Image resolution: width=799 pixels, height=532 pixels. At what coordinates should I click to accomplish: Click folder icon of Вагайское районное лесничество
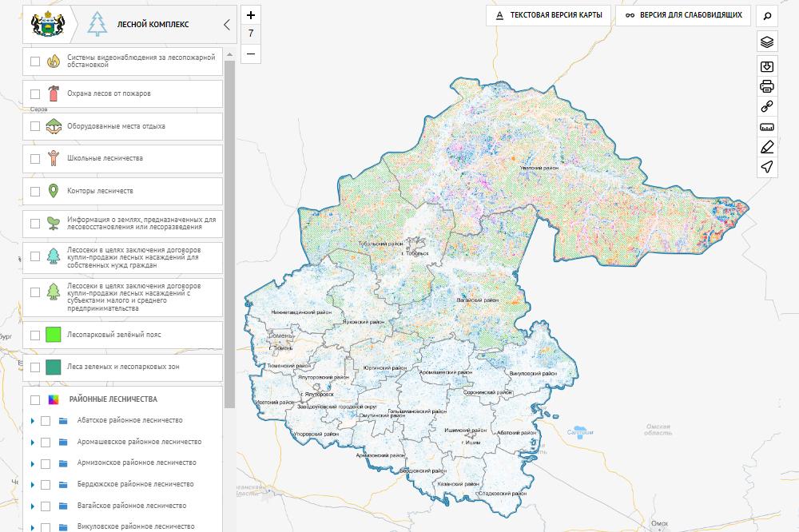coord(63,506)
